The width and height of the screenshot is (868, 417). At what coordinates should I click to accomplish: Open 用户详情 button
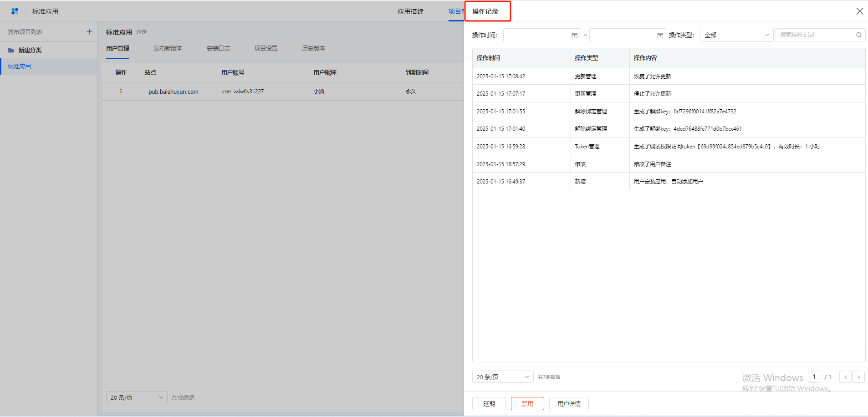pos(569,404)
